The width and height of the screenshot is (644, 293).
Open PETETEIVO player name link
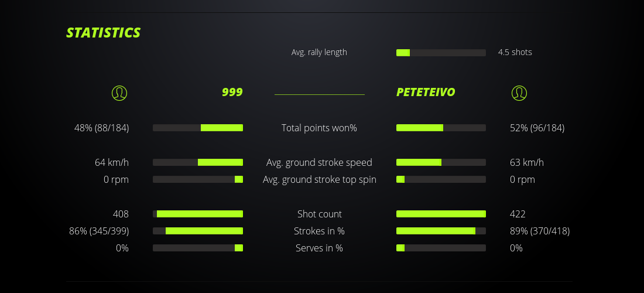426,92
